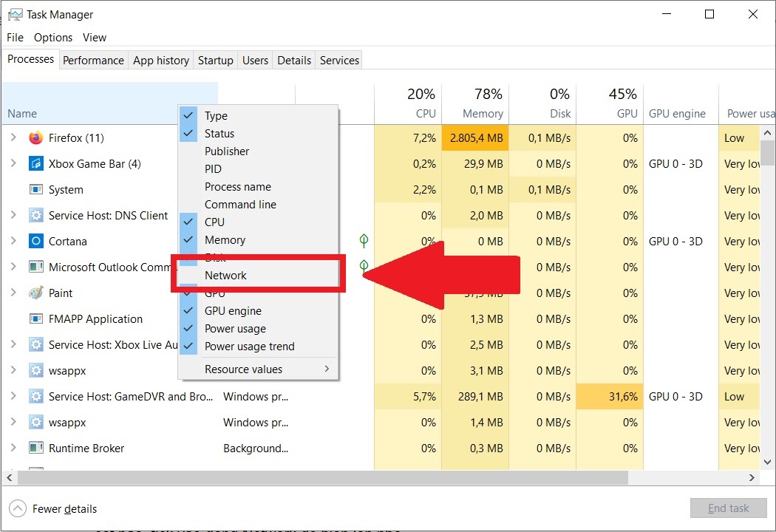Enable the Publisher column
This screenshot has height=532, width=776.
coord(258,151)
